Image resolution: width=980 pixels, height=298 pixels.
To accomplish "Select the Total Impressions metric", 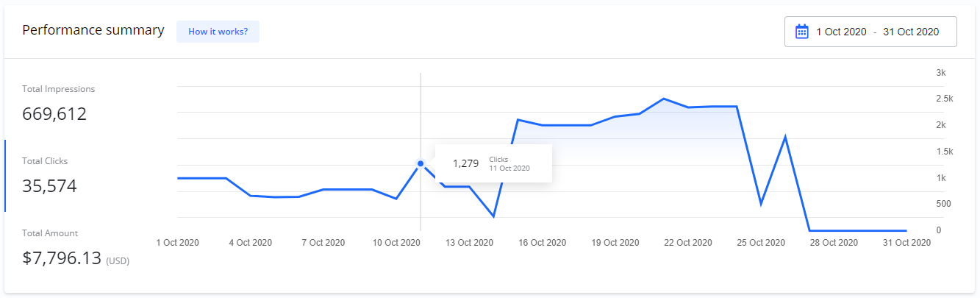I will [x=59, y=104].
